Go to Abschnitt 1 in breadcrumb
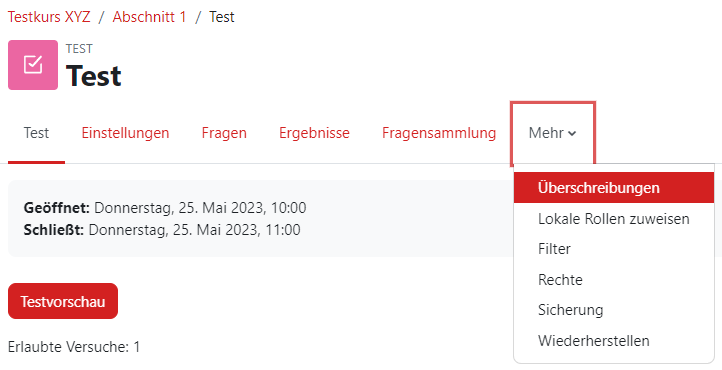 pos(150,17)
